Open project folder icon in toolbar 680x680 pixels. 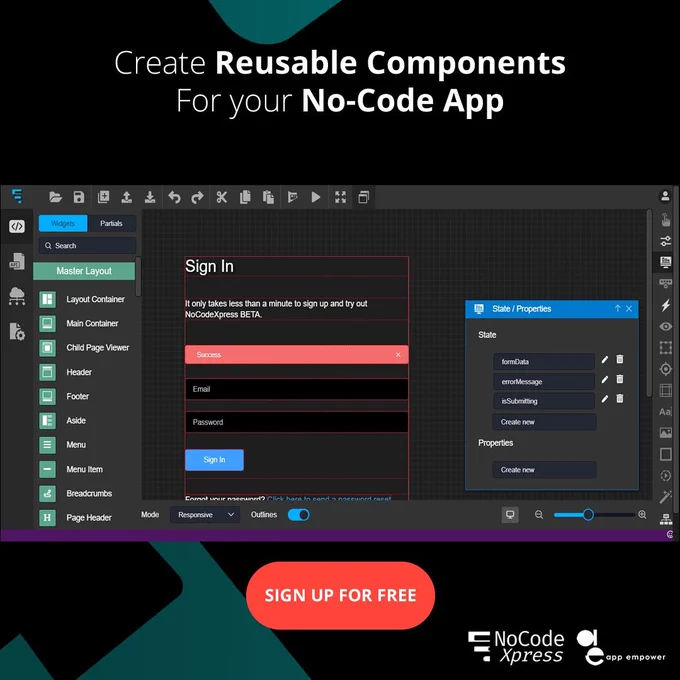pos(56,197)
